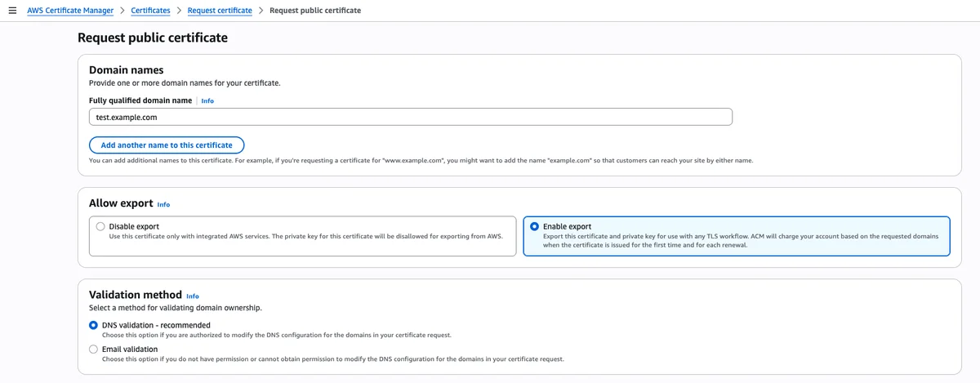Open the hamburger navigation menu icon

coord(12,11)
